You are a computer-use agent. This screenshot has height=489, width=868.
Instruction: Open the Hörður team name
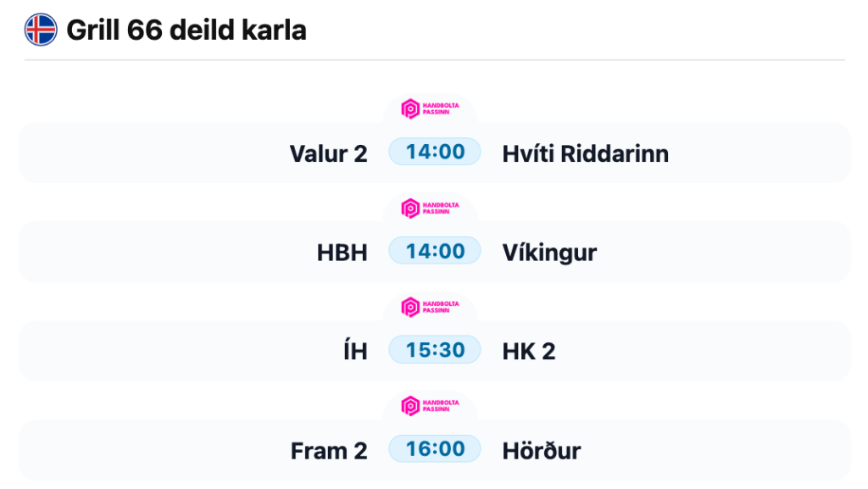[x=542, y=450]
